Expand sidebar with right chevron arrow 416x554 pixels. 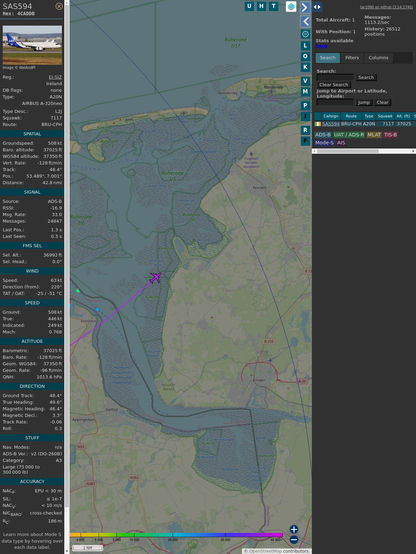point(305,7)
